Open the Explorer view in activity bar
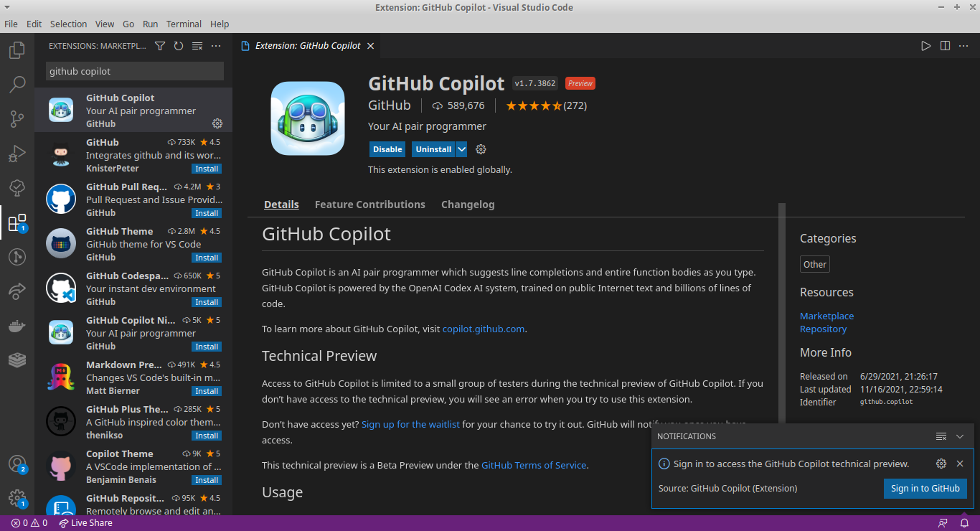The height and width of the screenshot is (531, 980). 17,51
